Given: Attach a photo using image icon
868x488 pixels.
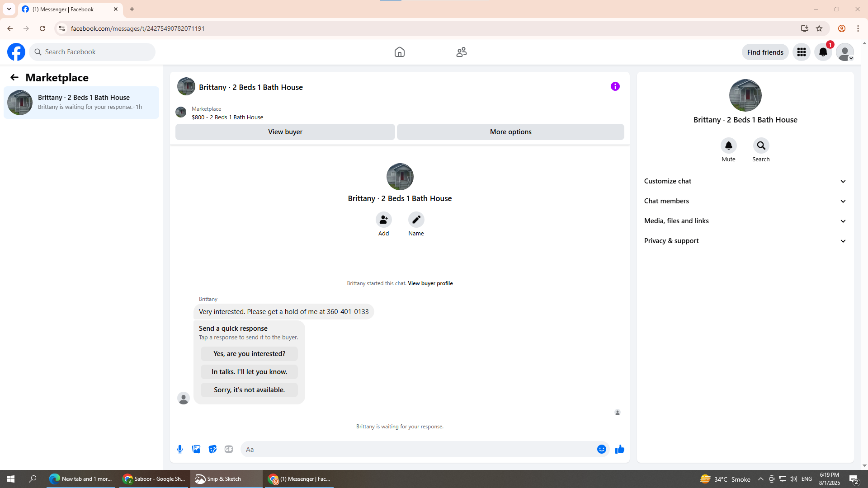Looking at the screenshot, I should pyautogui.click(x=196, y=449).
